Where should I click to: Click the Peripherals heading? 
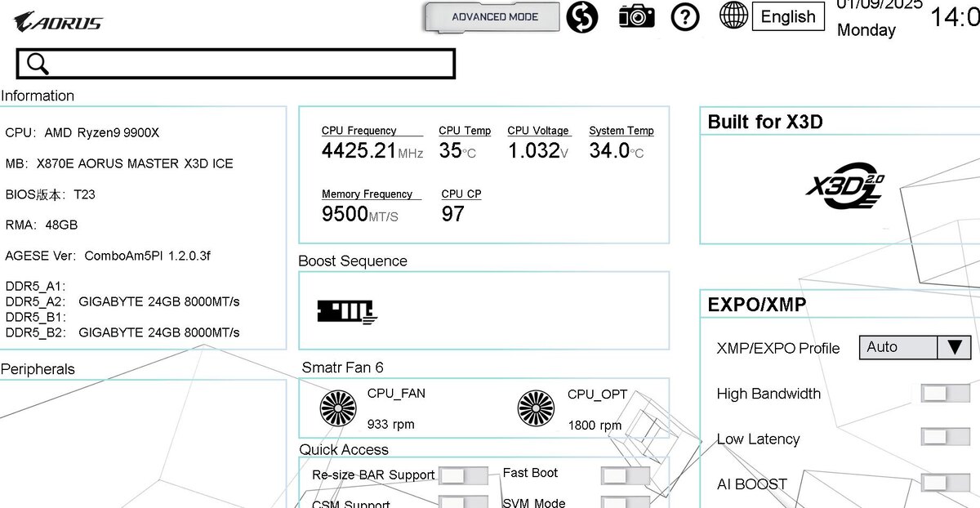click(38, 369)
